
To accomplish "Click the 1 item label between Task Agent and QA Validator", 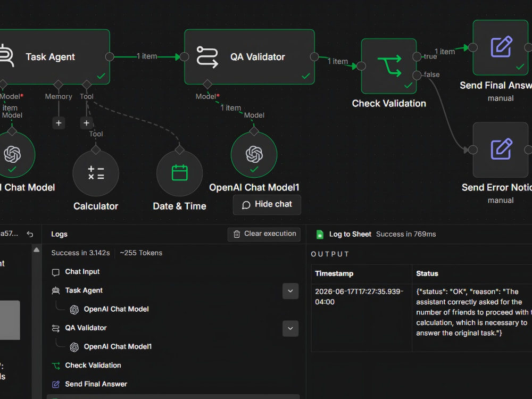I will coord(147,56).
